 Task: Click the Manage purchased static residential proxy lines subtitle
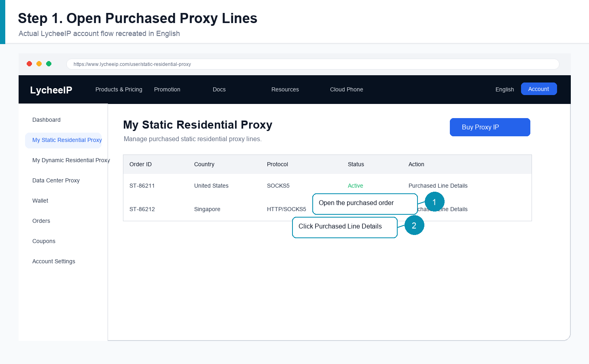click(x=193, y=139)
